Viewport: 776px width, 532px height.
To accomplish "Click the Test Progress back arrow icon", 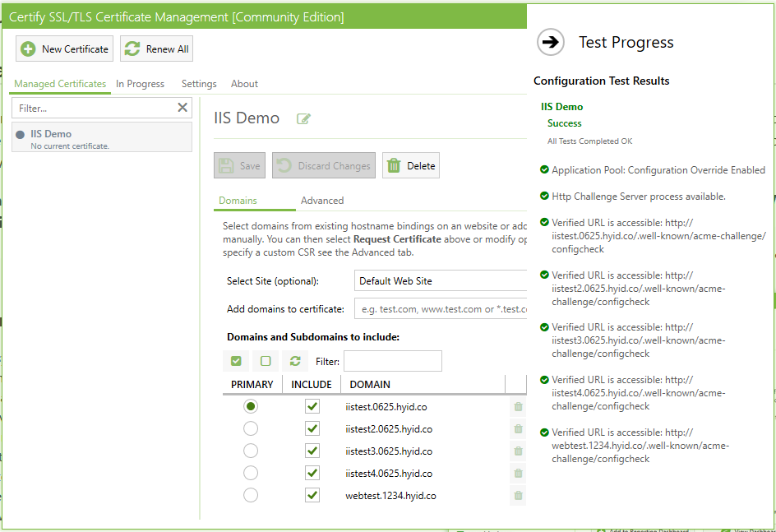I will (550, 42).
